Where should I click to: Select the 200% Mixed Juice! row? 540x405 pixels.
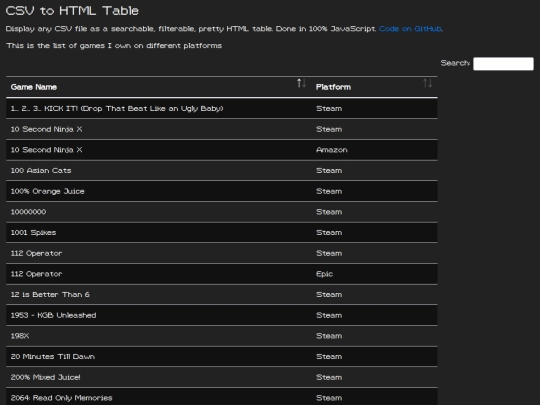(x=222, y=377)
